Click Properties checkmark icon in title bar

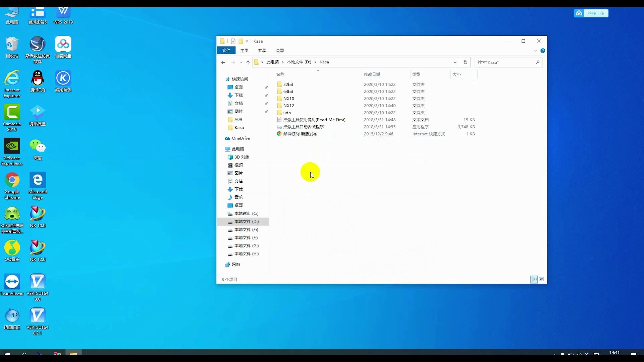click(x=233, y=41)
